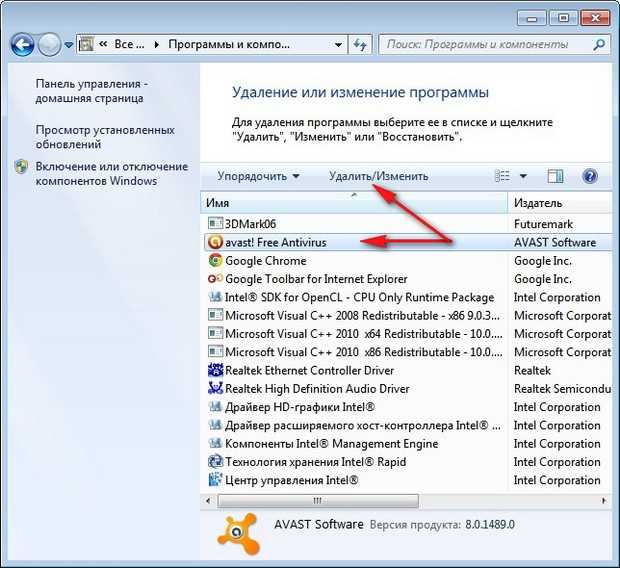Open 'Включение или отключение компонентов Windows' link

point(112,174)
